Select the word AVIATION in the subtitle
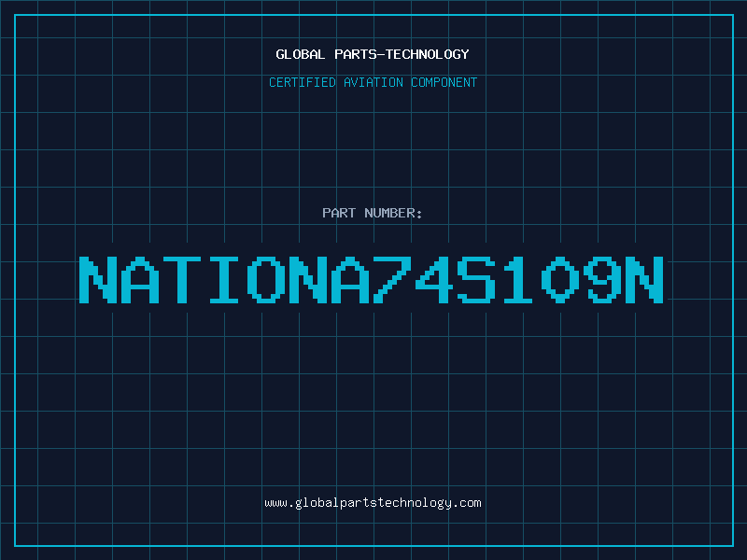This screenshot has width=747, height=560. [372, 82]
